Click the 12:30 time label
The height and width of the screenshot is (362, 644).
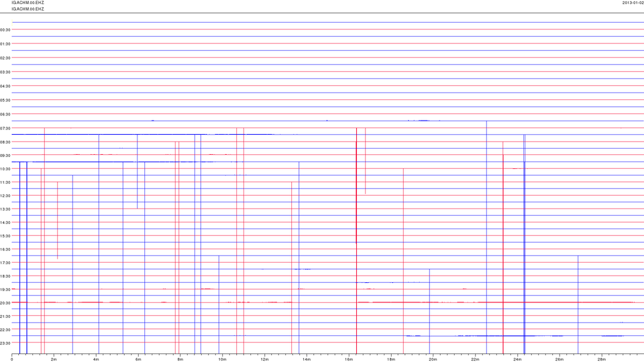(5, 196)
